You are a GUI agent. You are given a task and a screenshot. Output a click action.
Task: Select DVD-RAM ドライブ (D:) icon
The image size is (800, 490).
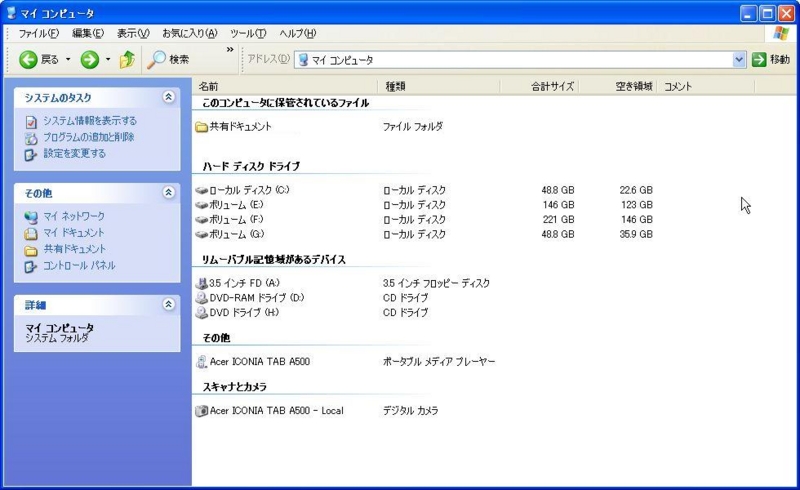202,298
